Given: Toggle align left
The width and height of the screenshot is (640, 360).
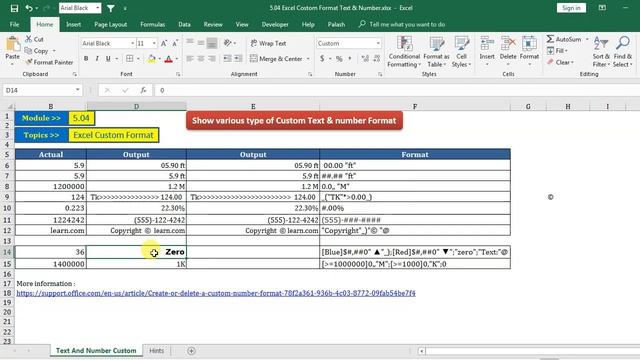Looking at the screenshot, I should [190, 59].
